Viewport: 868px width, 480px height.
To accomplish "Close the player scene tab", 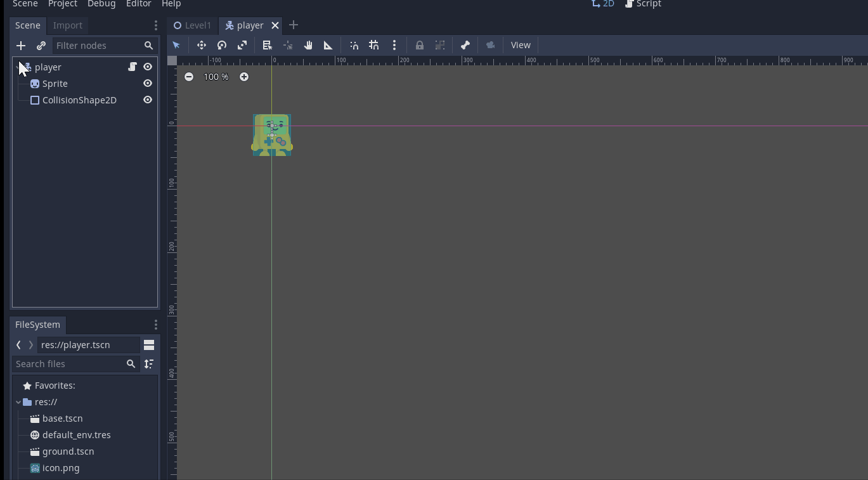I will pos(275,25).
